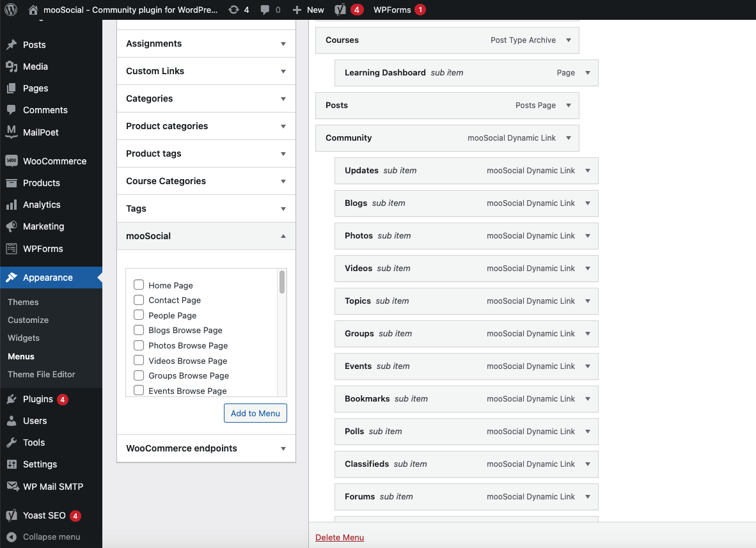Check the Contact Page checkbox

pos(139,300)
